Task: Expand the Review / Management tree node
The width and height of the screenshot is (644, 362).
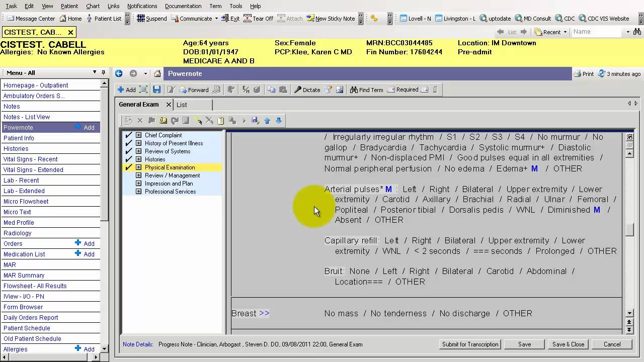Action: tap(139, 175)
